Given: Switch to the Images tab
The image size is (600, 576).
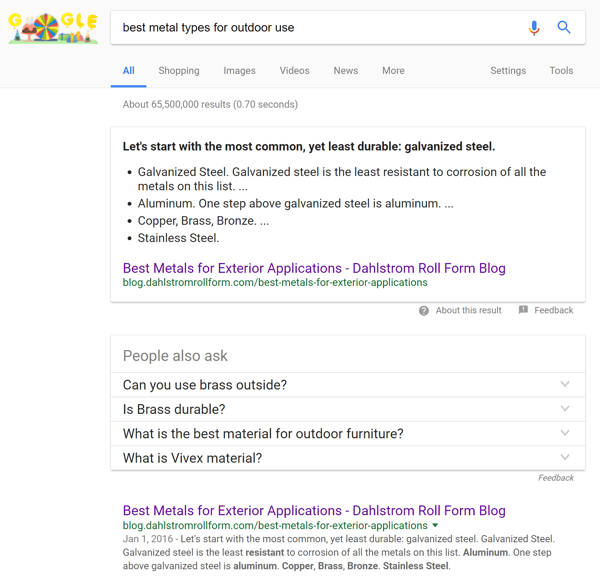Looking at the screenshot, I should pyautogui.click(x=239, y=71).
